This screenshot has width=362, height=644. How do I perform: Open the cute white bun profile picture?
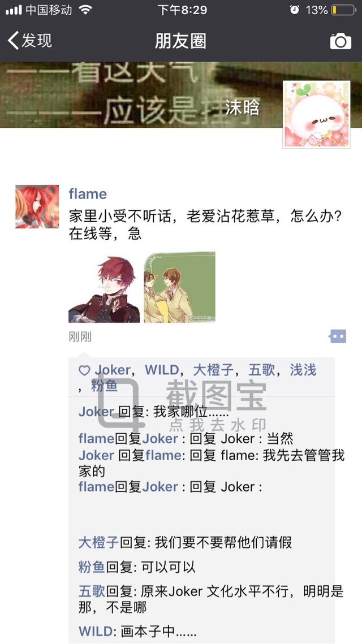tap(316, 114)
